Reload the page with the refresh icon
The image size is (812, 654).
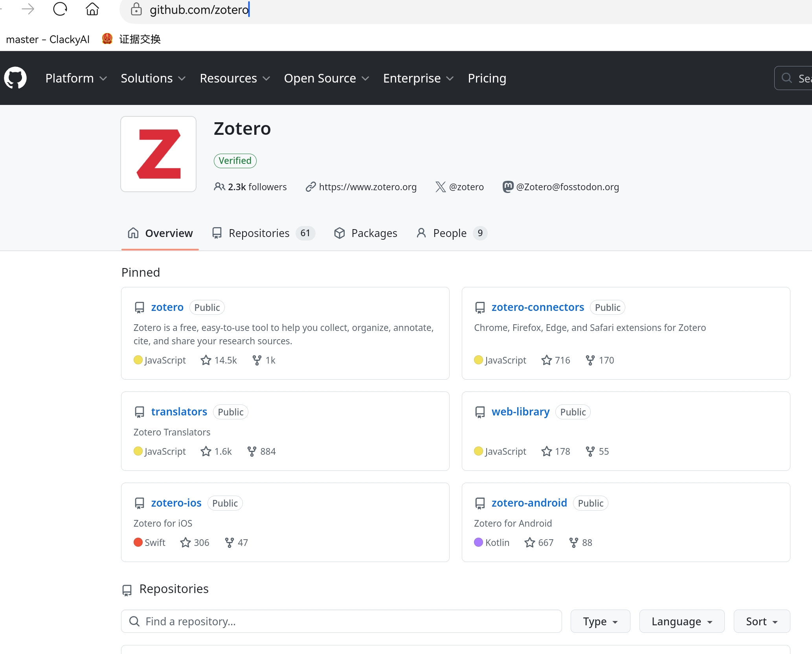click(60, 9)
